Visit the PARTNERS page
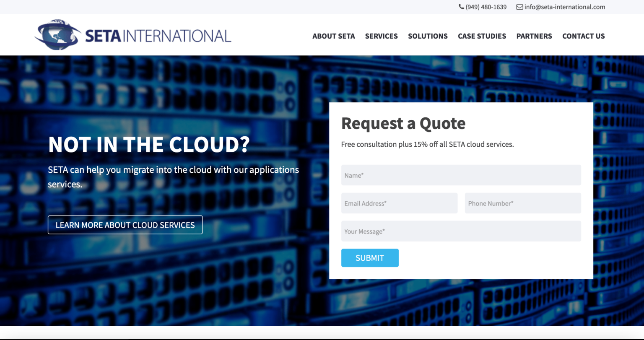 pos(534,36)
